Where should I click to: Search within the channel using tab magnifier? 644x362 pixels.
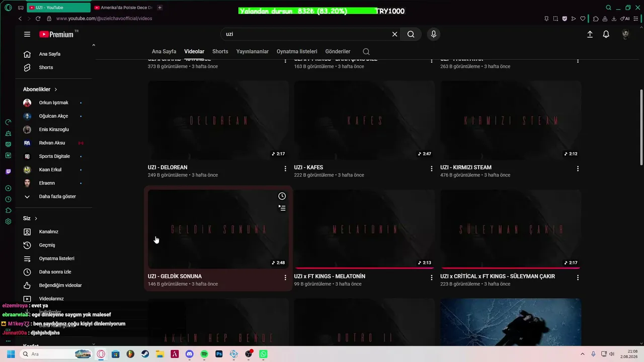(366, 51)
